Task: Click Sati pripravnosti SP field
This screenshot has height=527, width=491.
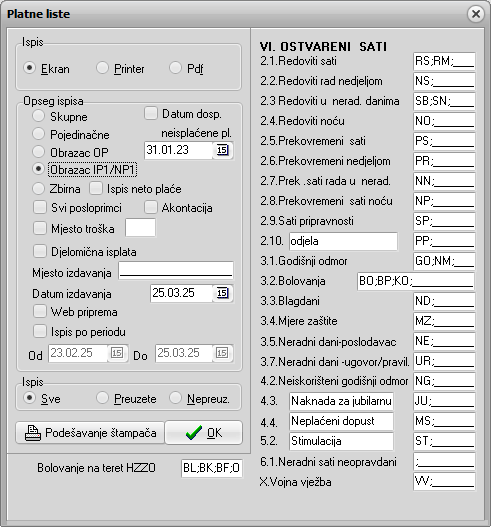Action: tap(444, 221)
